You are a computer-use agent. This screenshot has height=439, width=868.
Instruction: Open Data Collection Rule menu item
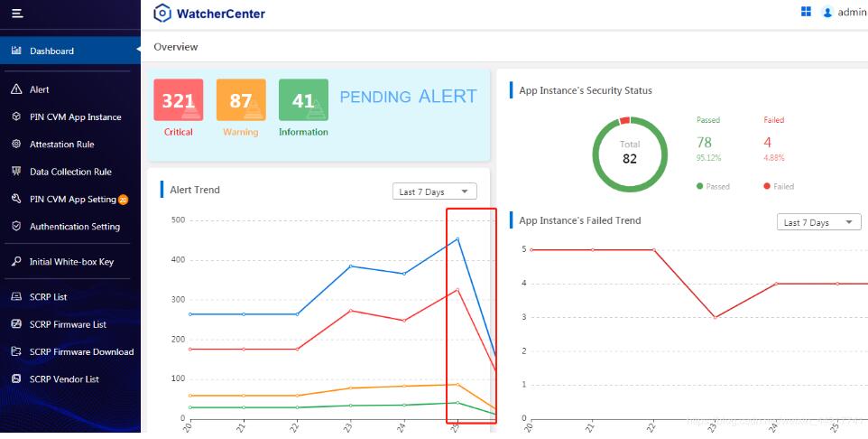coord(70,172)
